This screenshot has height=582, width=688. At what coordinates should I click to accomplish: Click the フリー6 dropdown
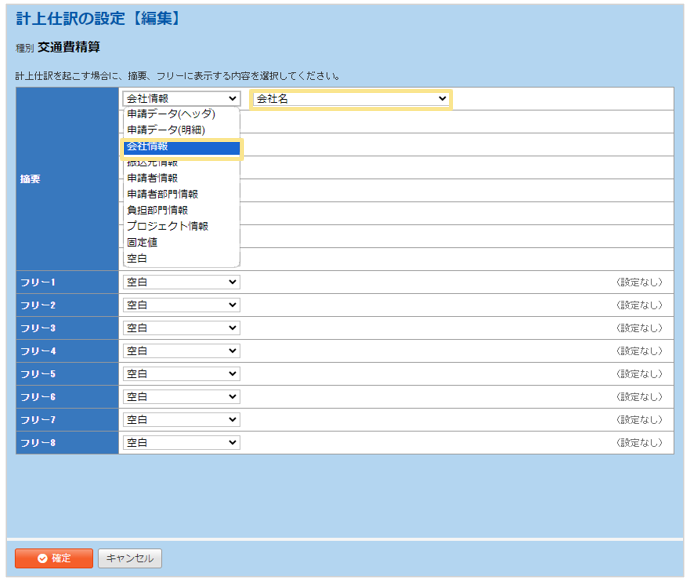coord(181,397)
